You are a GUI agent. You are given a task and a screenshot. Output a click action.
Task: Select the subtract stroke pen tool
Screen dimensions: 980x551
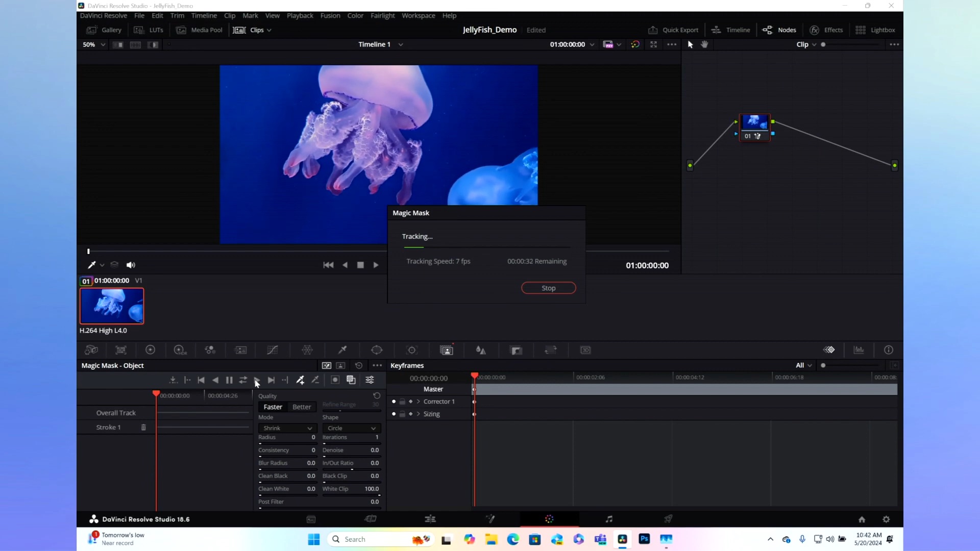tap(315, 380)
